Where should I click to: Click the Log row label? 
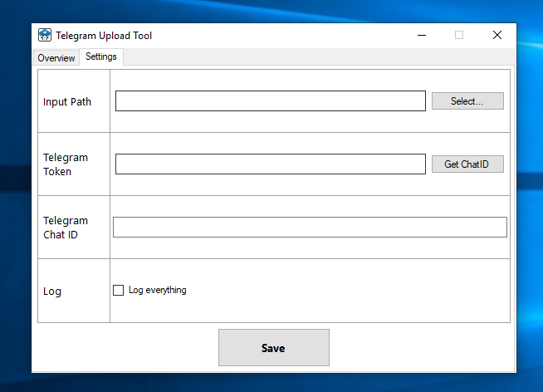52,292
